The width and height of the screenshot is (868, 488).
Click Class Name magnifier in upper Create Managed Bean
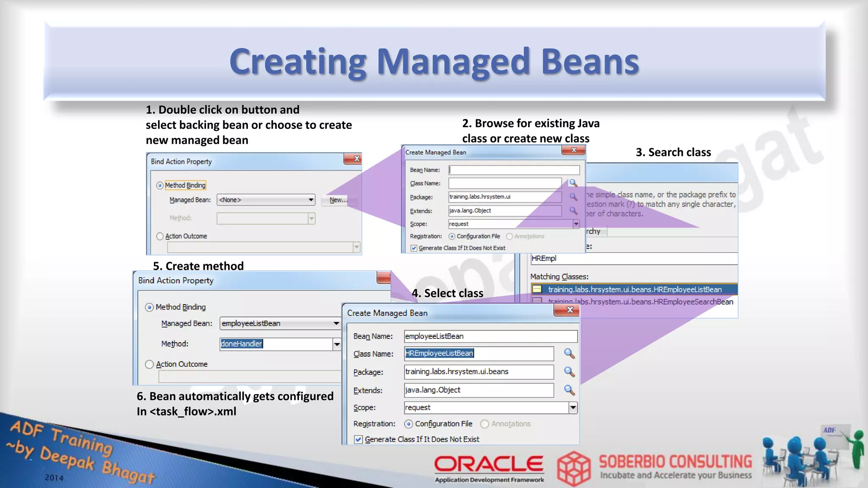[573, 183]
